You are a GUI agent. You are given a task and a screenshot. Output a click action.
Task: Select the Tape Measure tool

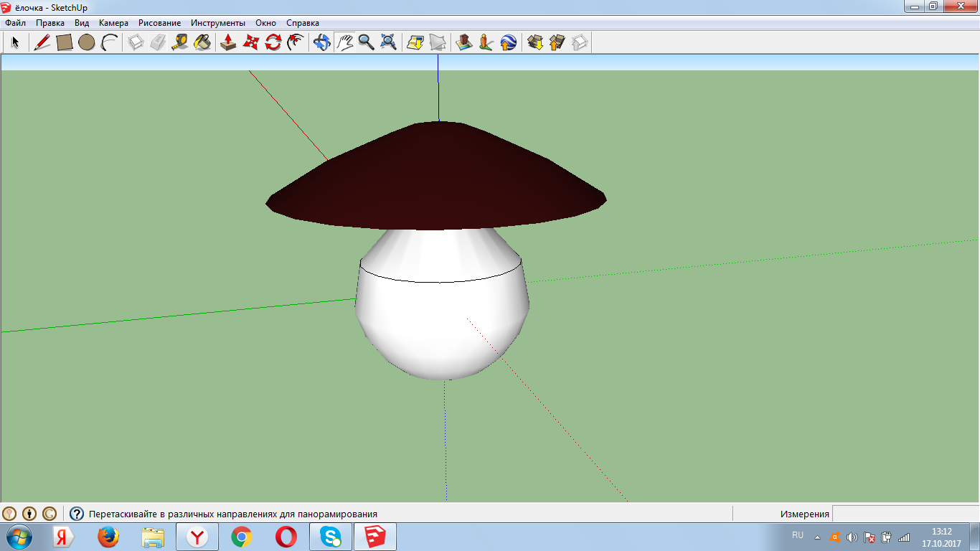(x=180, y=42)
